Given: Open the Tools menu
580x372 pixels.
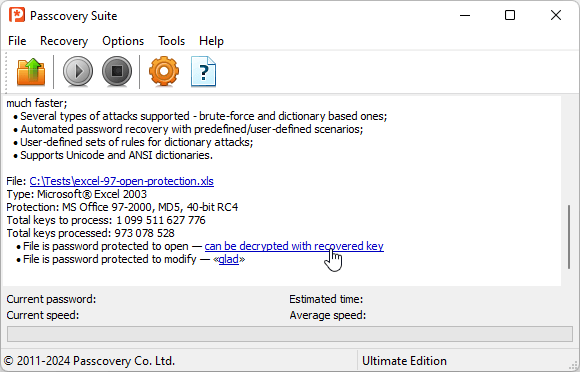Looking at the screenshot, I should [171, 41].
